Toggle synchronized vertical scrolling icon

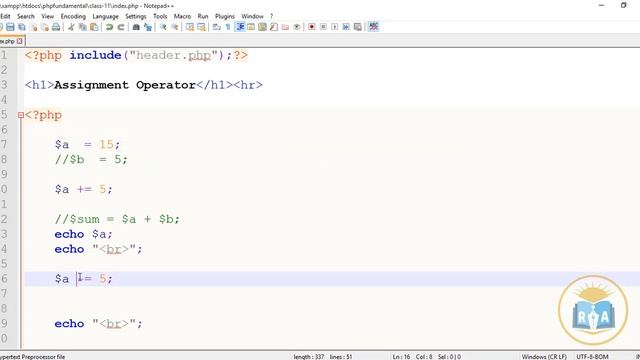coord(190,27)
